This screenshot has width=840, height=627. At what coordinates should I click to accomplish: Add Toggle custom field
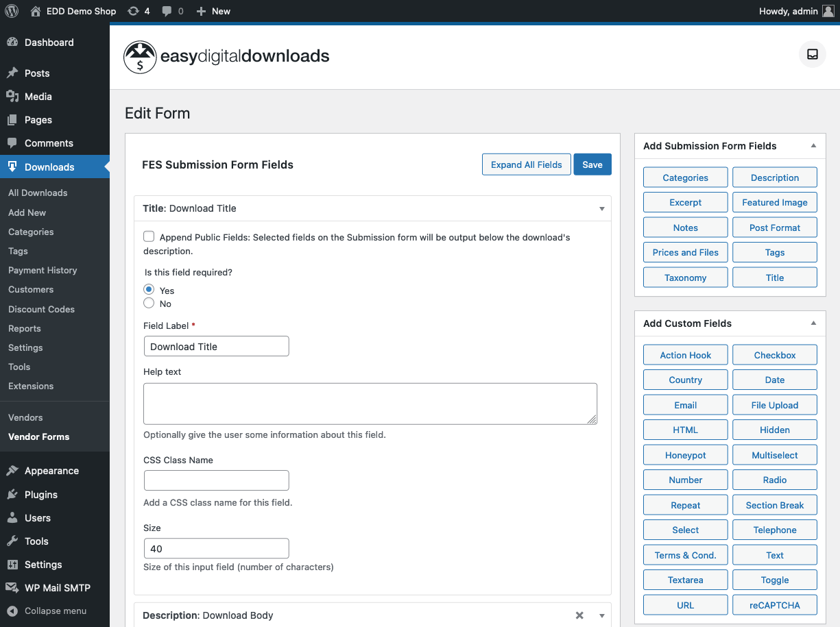click(x=775, y=580)
